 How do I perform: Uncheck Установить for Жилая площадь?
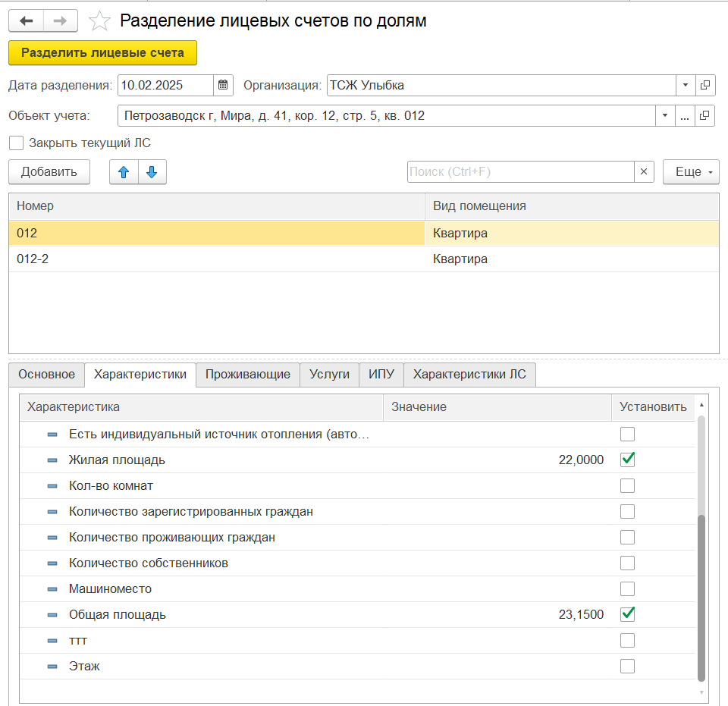[627, 460]
